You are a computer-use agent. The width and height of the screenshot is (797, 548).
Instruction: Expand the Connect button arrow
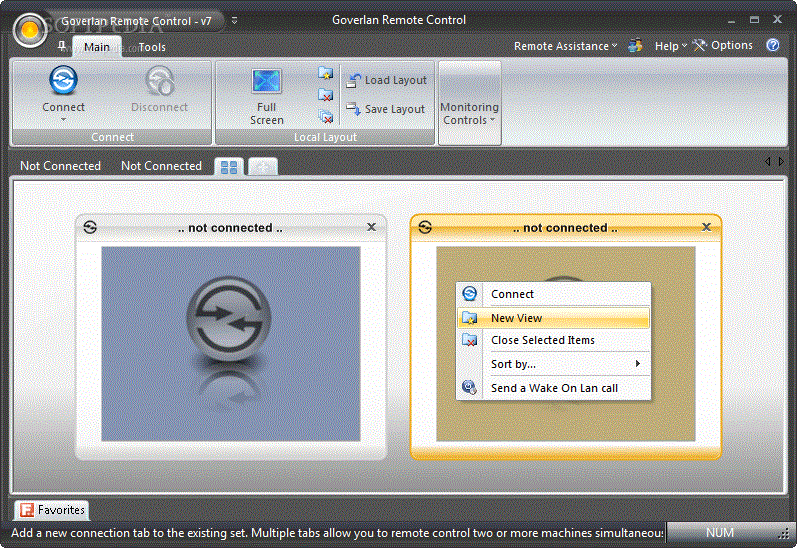coord(64,119)
